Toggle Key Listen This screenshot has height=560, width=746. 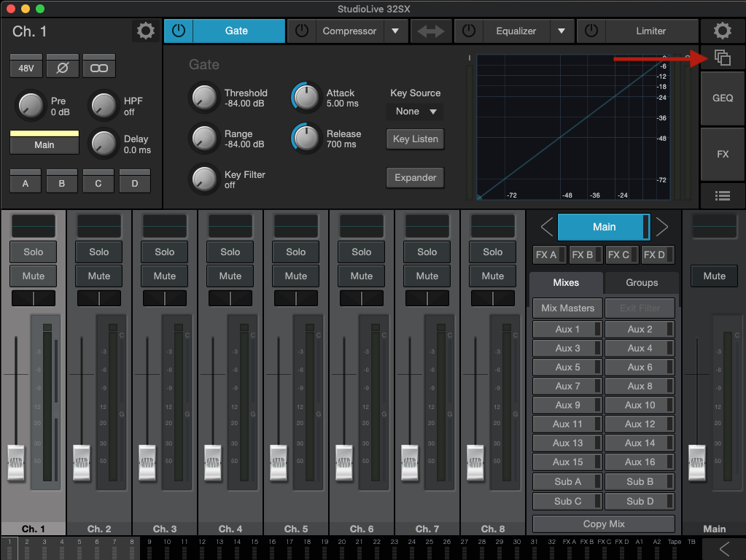pyautogui.click(x=416, y=139)
